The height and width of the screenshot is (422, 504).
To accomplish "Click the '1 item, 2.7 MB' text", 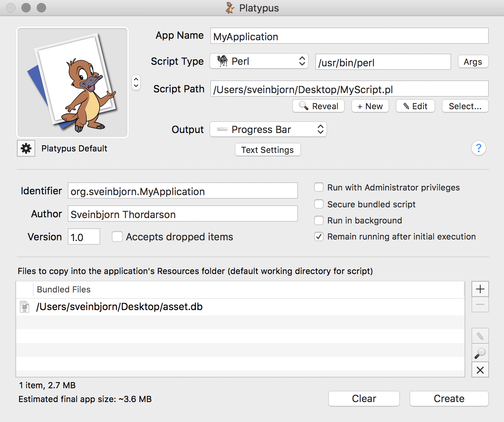I will tap(48, 385).
